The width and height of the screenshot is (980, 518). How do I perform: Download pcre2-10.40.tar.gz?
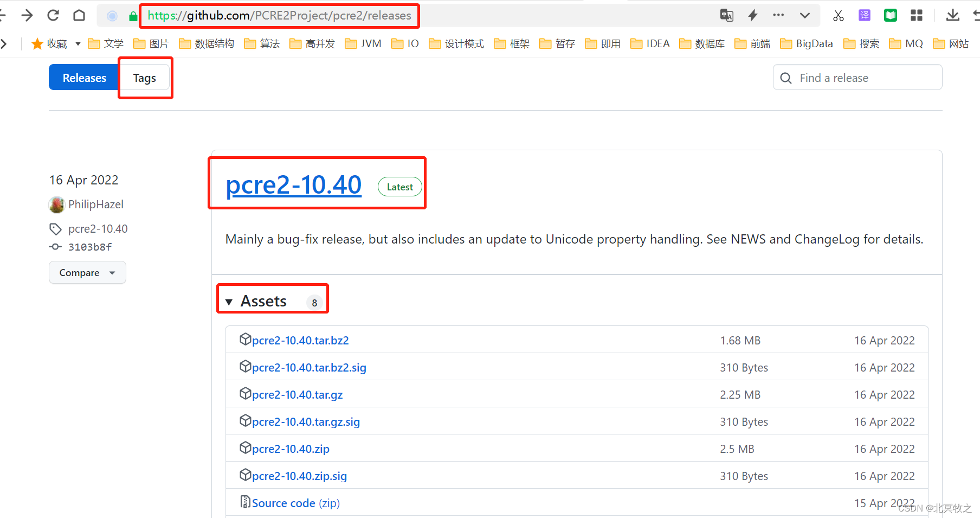(x=297, y=394)
